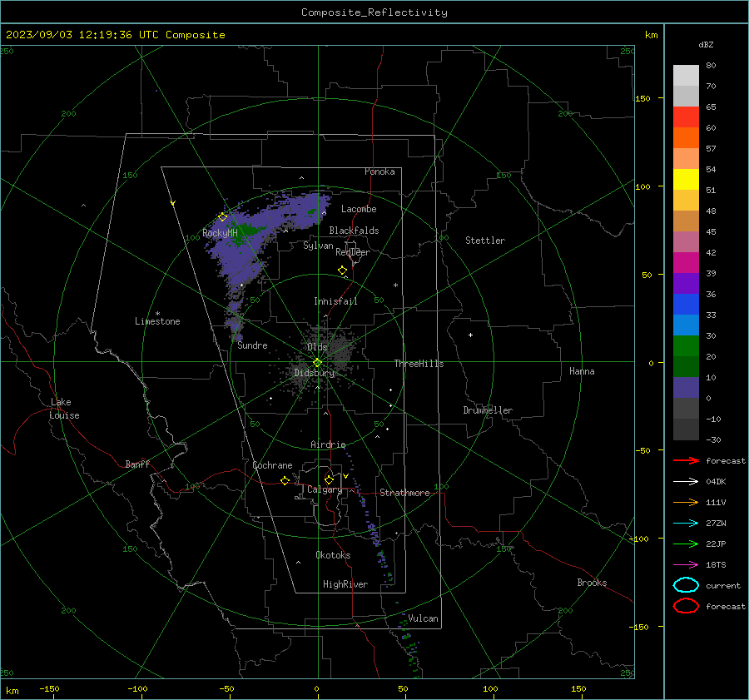Select the purple 10 dBZ color swatch

pos(686,387)
